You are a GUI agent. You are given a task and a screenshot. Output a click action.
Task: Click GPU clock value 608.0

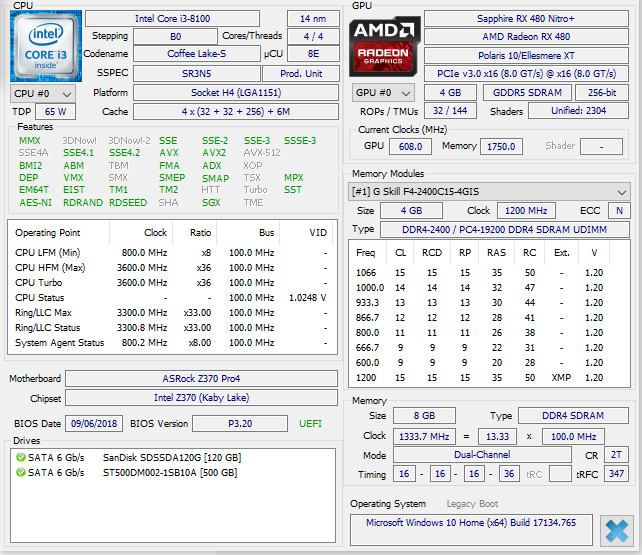[410, 147]
